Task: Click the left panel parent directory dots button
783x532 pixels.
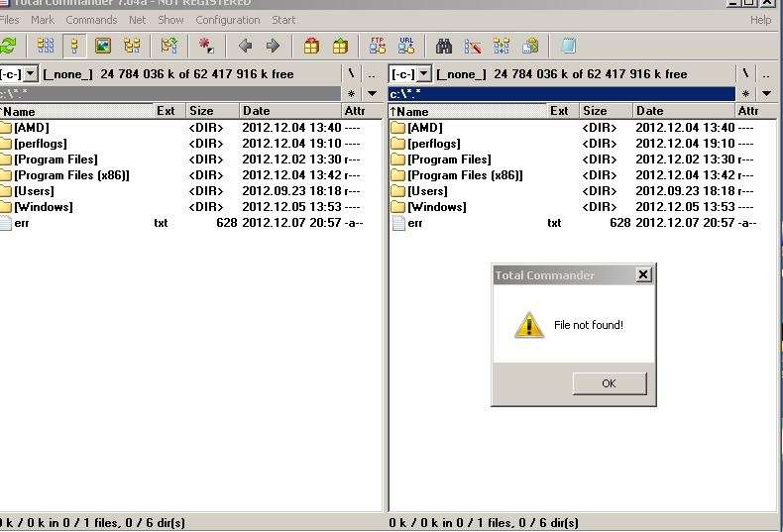Action: coord(372,75)
